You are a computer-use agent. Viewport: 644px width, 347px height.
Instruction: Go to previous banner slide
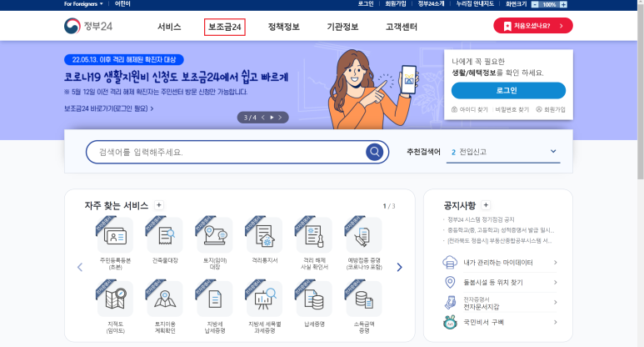click(263, 118)
